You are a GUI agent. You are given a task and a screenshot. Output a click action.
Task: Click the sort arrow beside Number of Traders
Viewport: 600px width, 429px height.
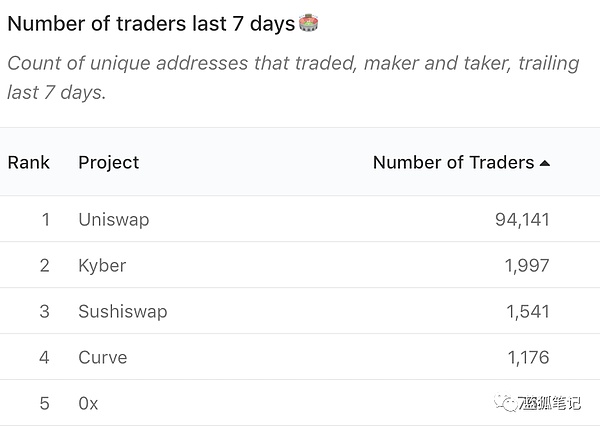(545, 162)
